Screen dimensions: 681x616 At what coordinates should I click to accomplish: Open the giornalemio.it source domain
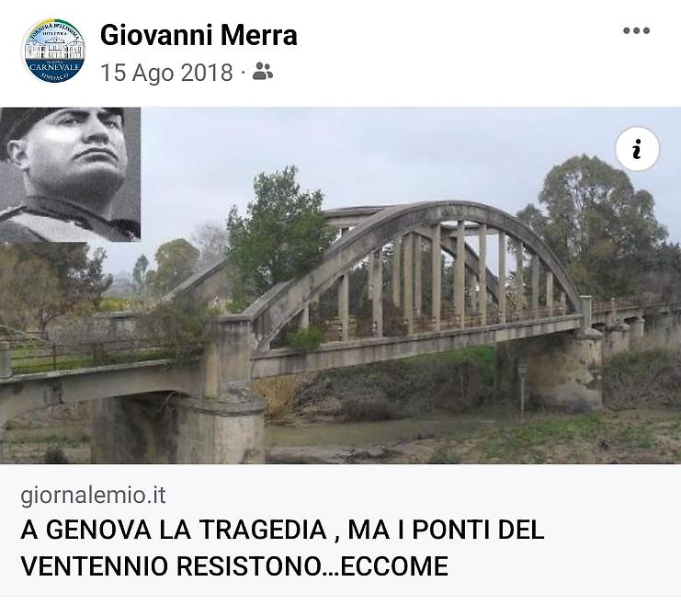pyautogui.click(x=93, y=496)
